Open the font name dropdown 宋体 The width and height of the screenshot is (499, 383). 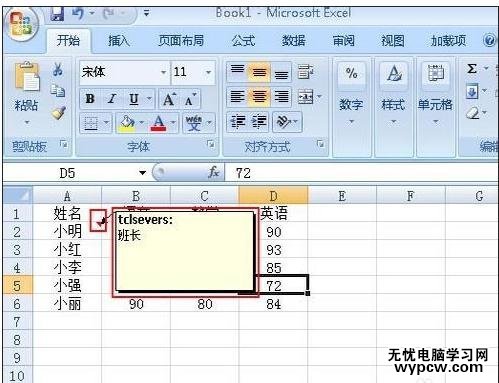[163, 72]
